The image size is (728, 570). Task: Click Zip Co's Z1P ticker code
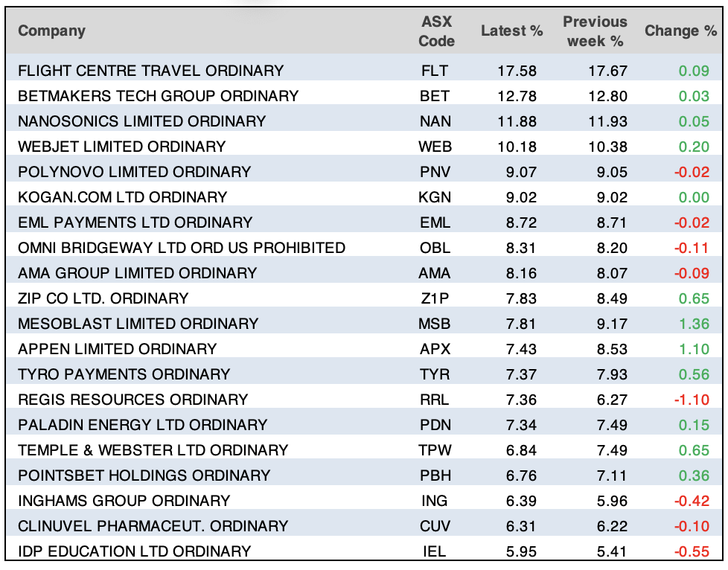[435, 298]
